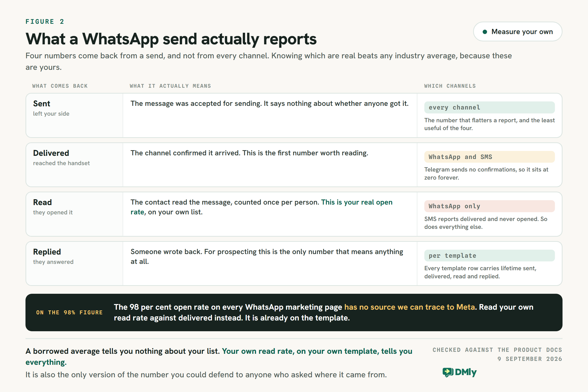Screen dimensions: 588x392
Task: Click the DMly logo icon
Action: [x=448, y=372]
